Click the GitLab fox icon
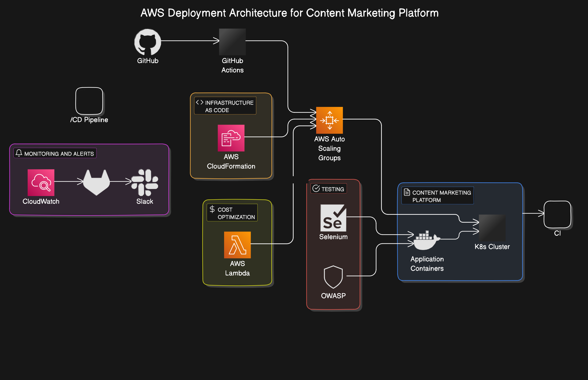Screen dimensions: 588x380 click(96, 182)
